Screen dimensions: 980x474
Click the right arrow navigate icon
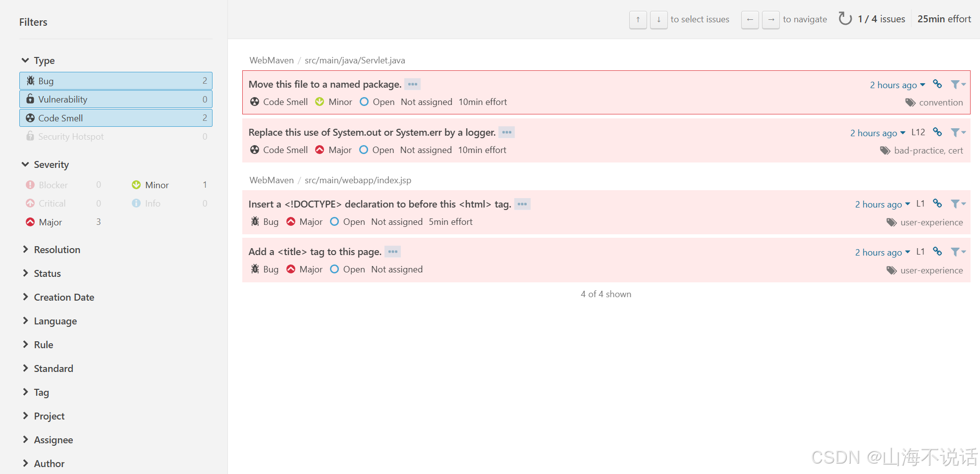click(771, 20)
